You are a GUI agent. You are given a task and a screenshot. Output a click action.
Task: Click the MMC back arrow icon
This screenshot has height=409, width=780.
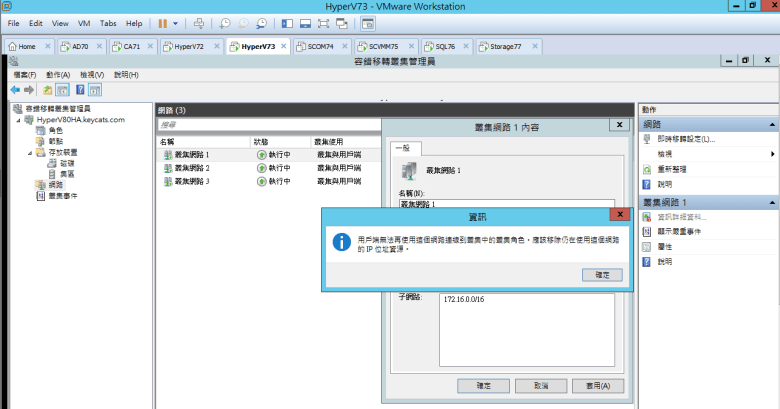coord(15,90)
